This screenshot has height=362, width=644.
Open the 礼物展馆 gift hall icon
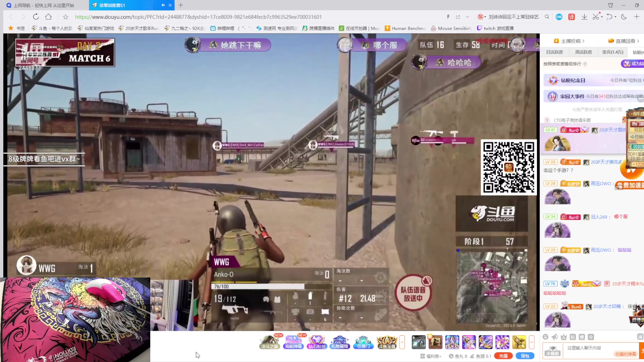point(339,342)
